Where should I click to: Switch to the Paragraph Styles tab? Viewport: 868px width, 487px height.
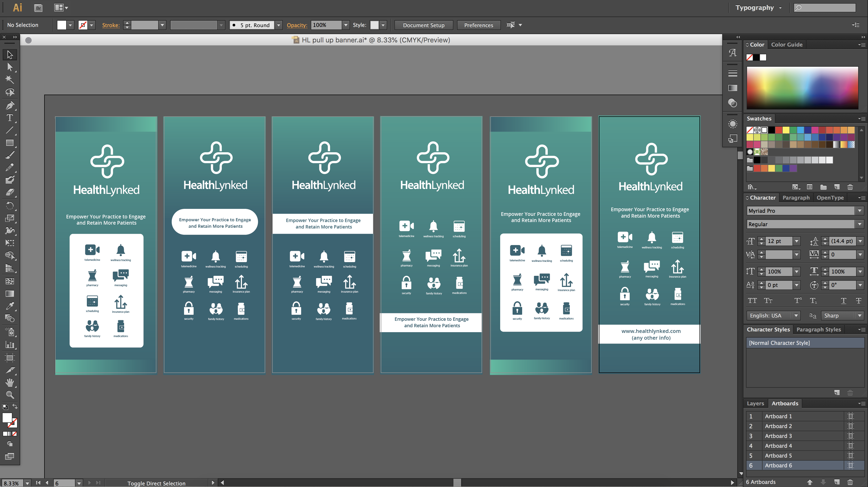818,329
